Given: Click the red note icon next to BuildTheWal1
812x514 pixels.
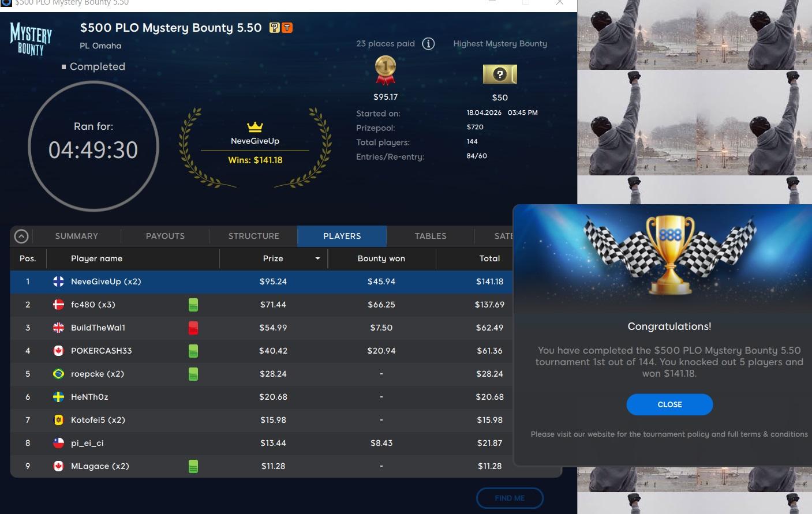Looking at the screenshot, I should (193, 328).
